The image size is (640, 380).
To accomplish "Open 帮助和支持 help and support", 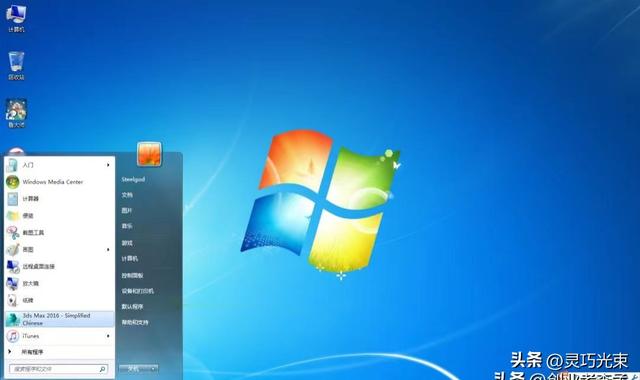I will tap(135, 322).
